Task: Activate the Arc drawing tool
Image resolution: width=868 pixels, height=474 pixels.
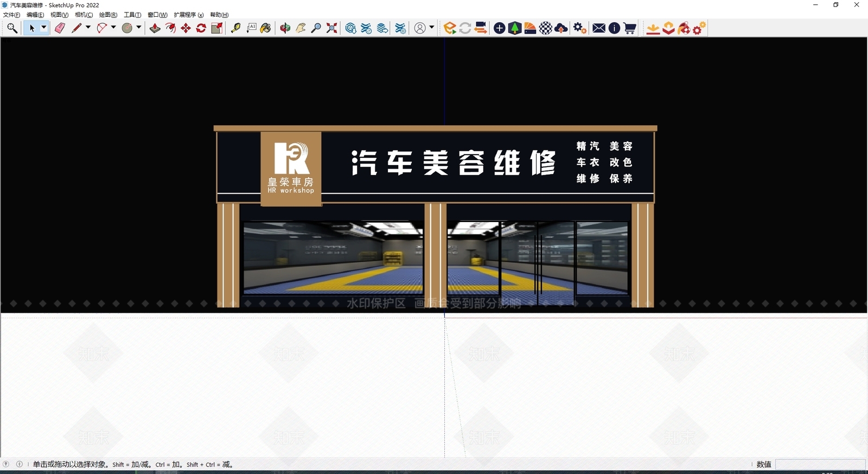Action: click(101, 28)
